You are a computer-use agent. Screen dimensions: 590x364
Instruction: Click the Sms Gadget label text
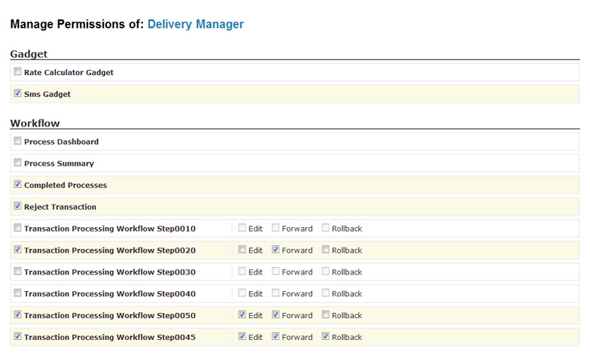pyautogui.click(x=47, y=95)
